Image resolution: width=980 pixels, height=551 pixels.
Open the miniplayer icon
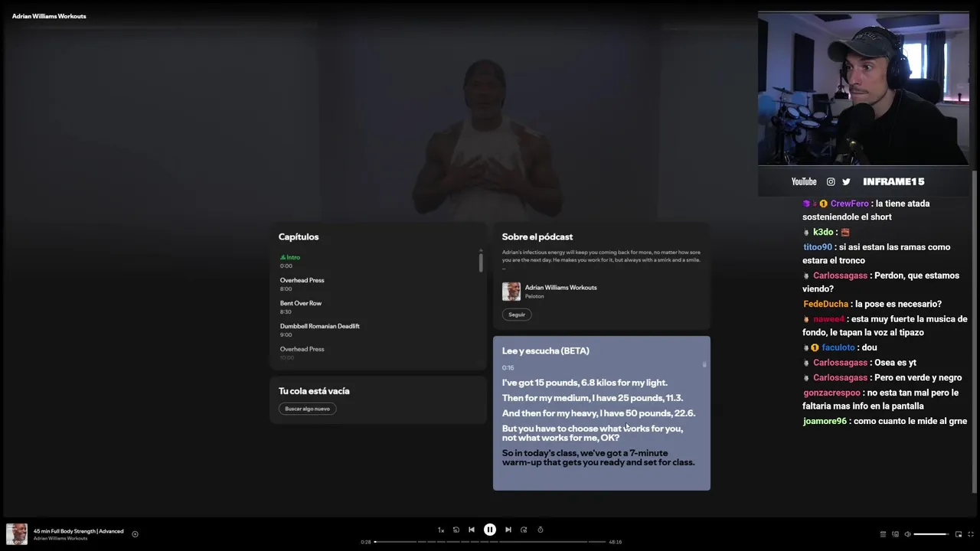[959, 534]
